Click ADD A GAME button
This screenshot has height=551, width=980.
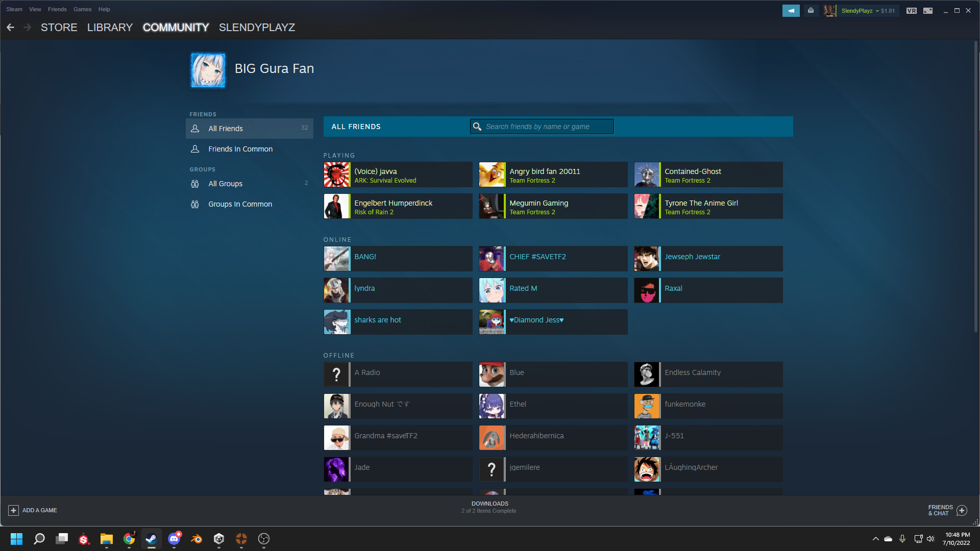tap(33, 510)
